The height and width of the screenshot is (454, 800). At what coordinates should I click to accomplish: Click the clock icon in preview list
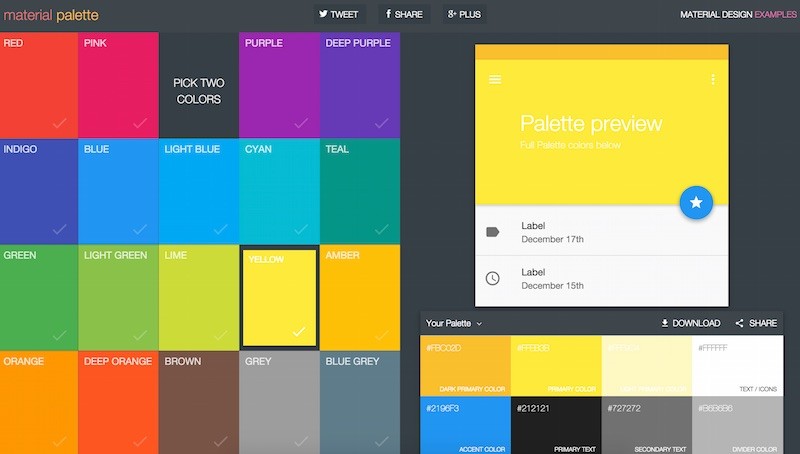(492, 278)
